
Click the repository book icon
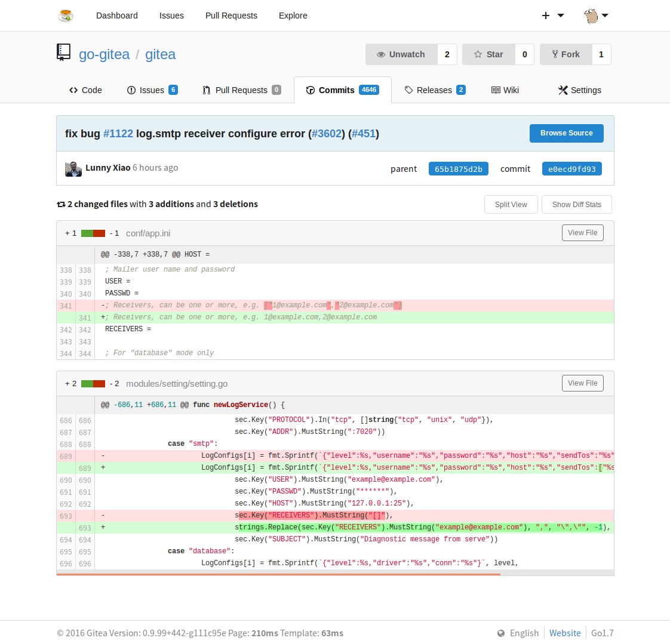[x=64, y=53]
